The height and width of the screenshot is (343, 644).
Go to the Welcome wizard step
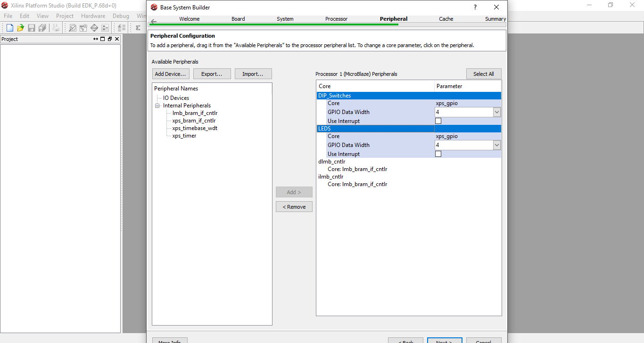(190, 19)
